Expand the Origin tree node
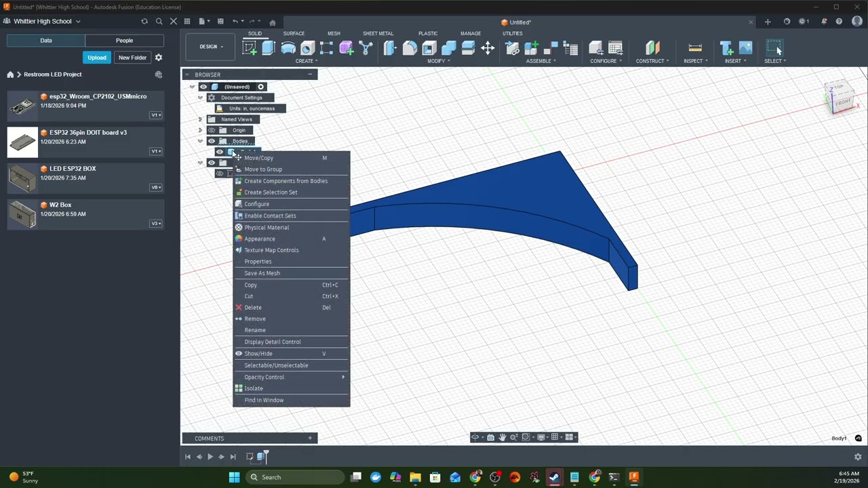Image resolution: width=868 pixels, height=488 pixels. tap(200, 130)
